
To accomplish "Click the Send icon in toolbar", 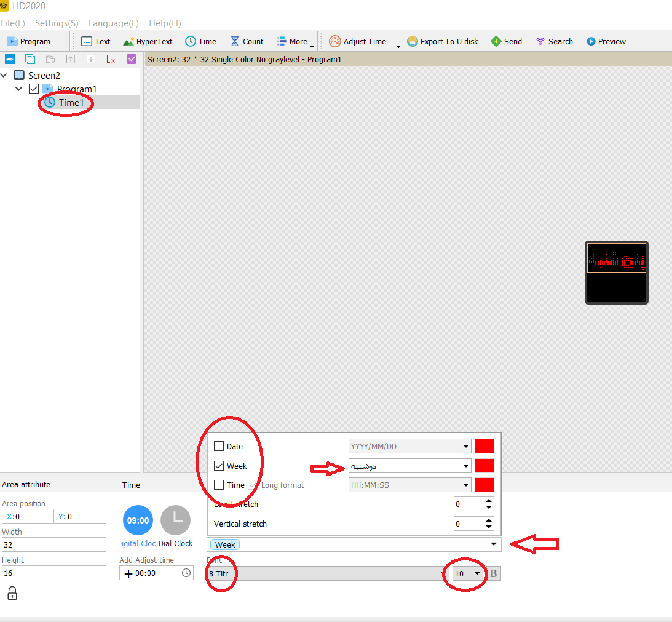I will tap(496, 41).
